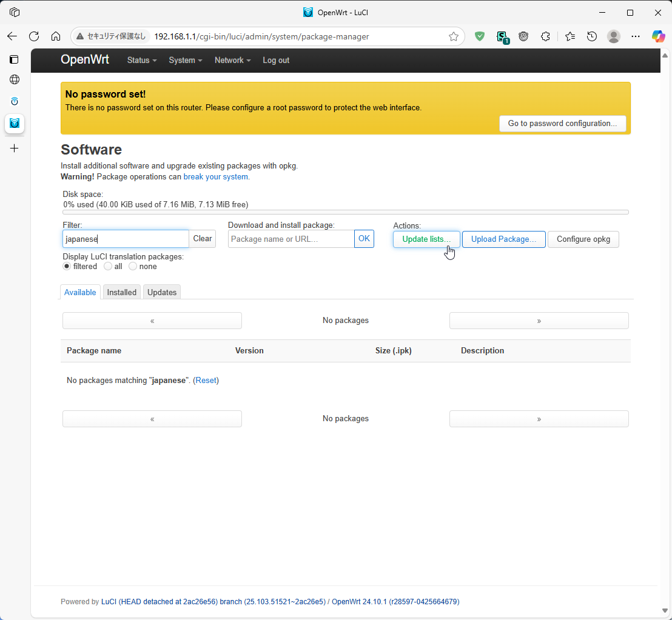Click the Version column header

click(x=249, y=351)
